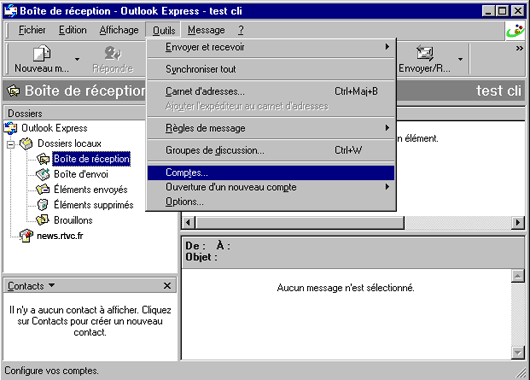Expand Ouverture d'un nouveau compte submenu

(271, 187)
